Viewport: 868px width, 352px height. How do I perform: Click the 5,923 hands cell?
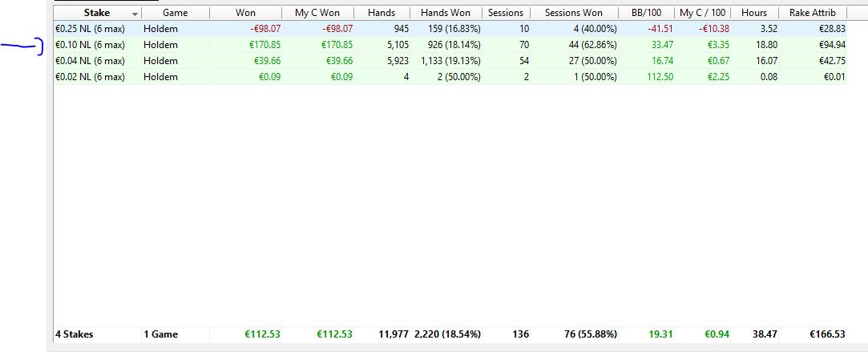point(397,61)
